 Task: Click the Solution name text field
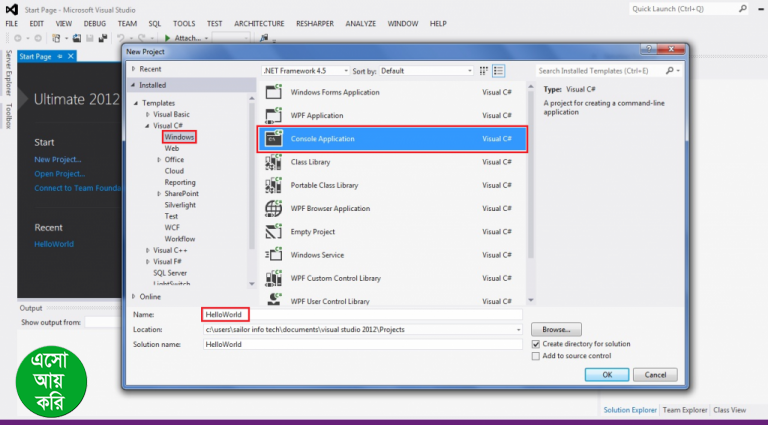(x=362, y=344)
